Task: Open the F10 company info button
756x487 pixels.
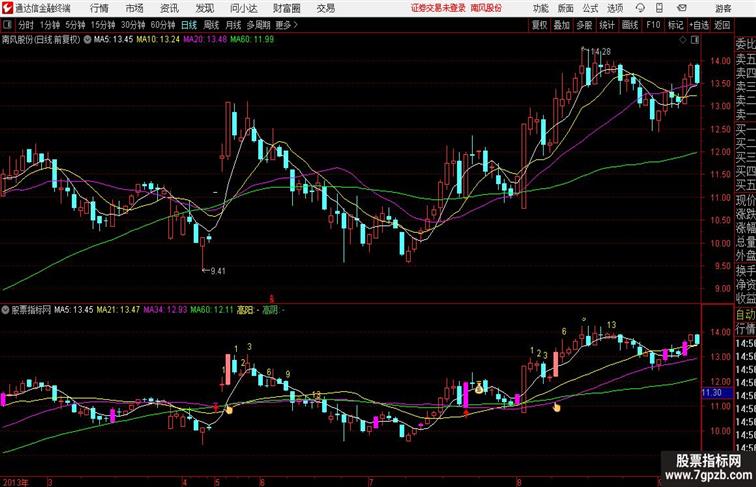Action: tap(653, 25)
